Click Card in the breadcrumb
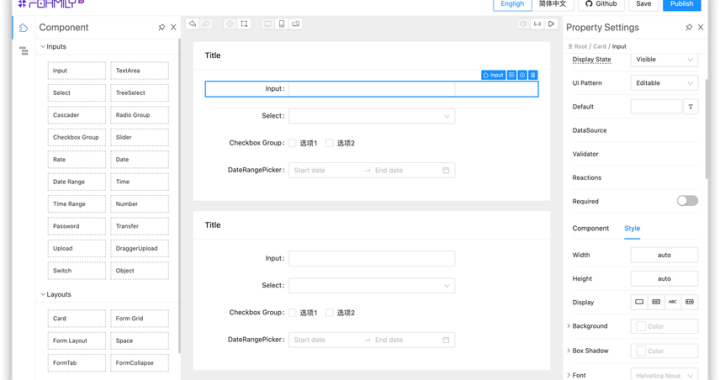720x380 pixels. pos(600,46)
